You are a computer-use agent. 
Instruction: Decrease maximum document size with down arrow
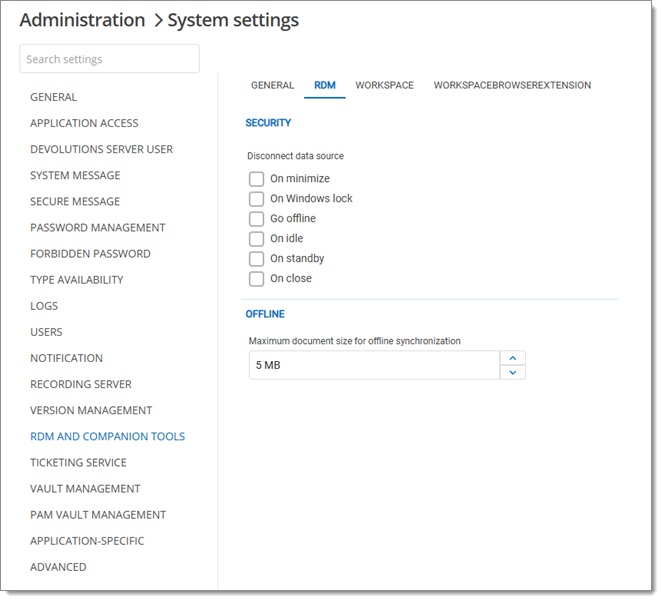512,372
